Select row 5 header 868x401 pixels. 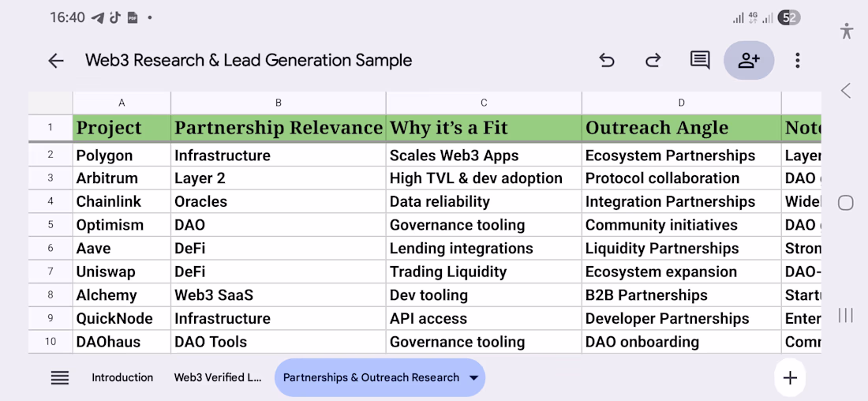point(51,225)
